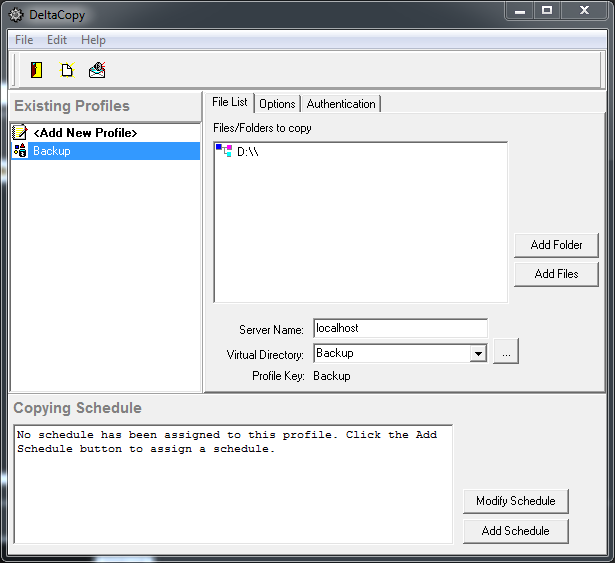Click the ellipsis browse button next to Virtual Directory

click(x=506, y=353)
